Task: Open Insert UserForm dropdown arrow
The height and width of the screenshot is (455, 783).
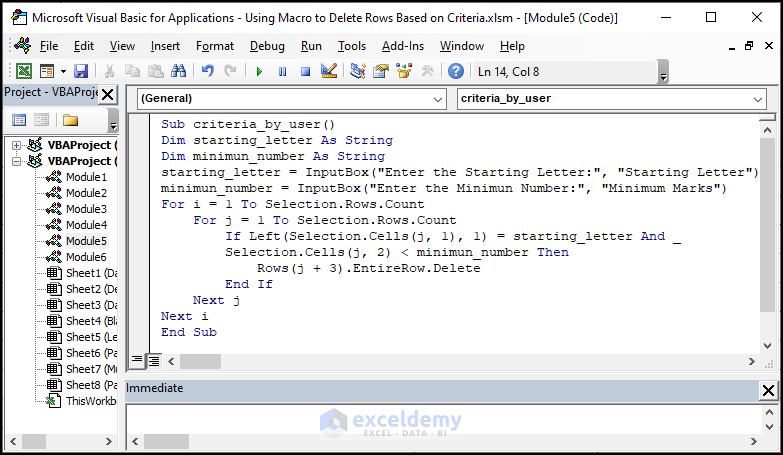Action: pos(63,71)
